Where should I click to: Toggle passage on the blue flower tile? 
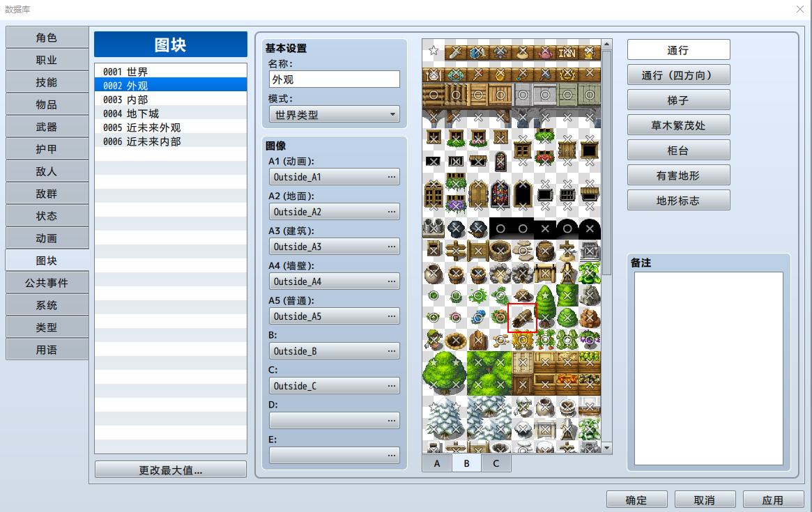pos(479,318)
